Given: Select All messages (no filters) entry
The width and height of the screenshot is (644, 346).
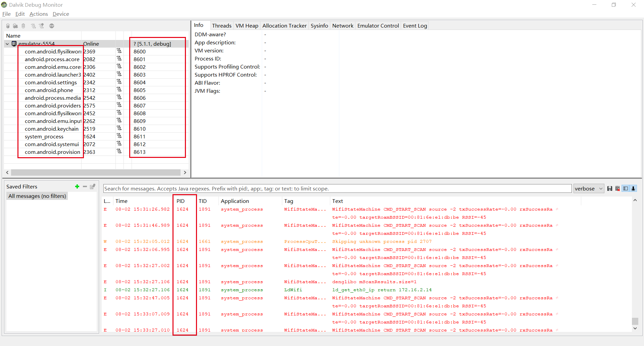Looking at the screenshot, I should click(37, 196).
